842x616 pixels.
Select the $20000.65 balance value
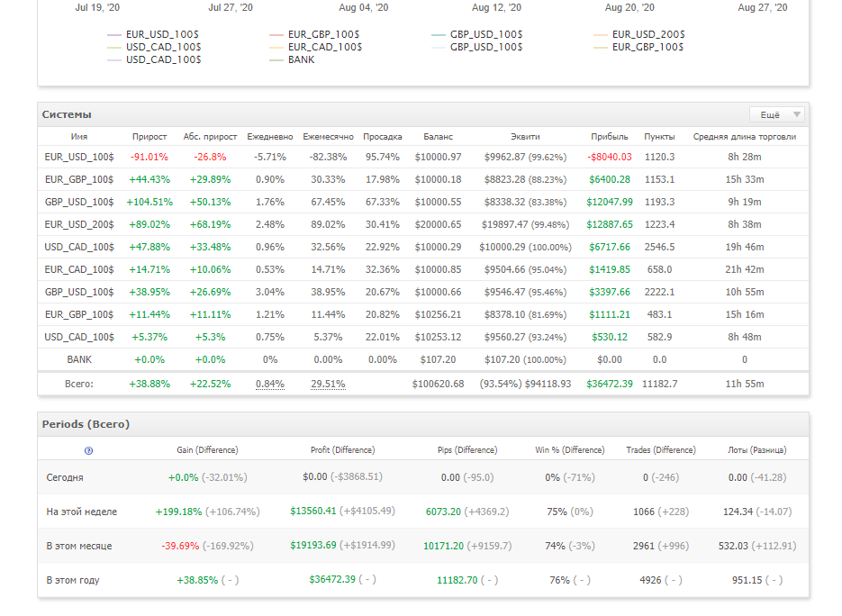438,224
